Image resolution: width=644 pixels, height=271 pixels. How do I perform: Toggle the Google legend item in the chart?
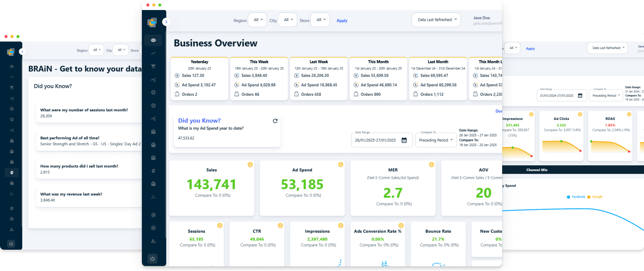(x=595, y=197)
